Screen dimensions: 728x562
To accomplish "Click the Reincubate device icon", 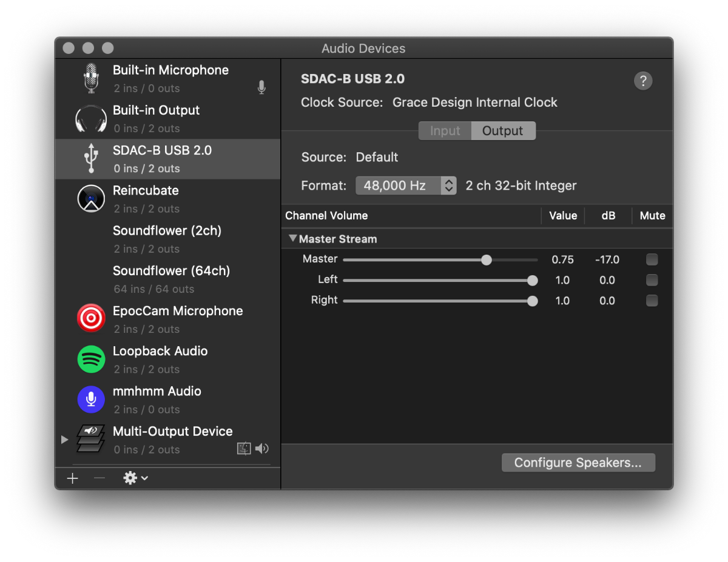I will (91, 199).
